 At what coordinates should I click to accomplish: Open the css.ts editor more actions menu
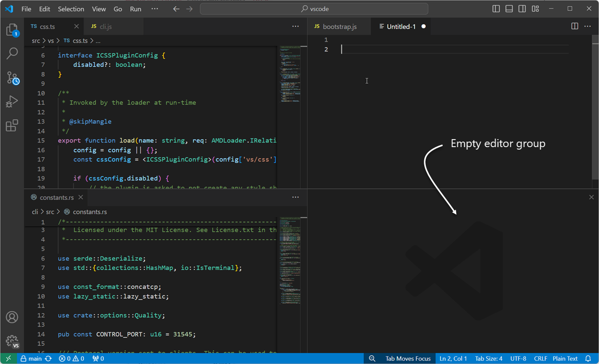[296, 26]
